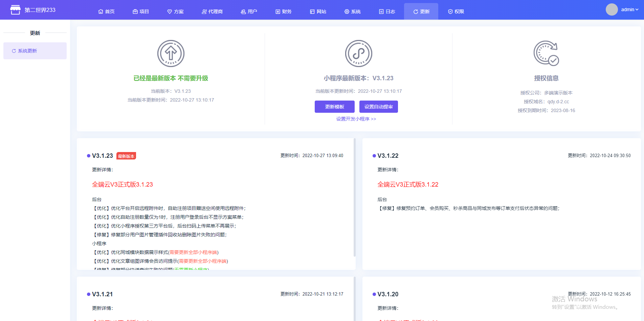Switch to the 日志 tab
This screenshot has height=321, width=644.
click(x=387, y=12)
